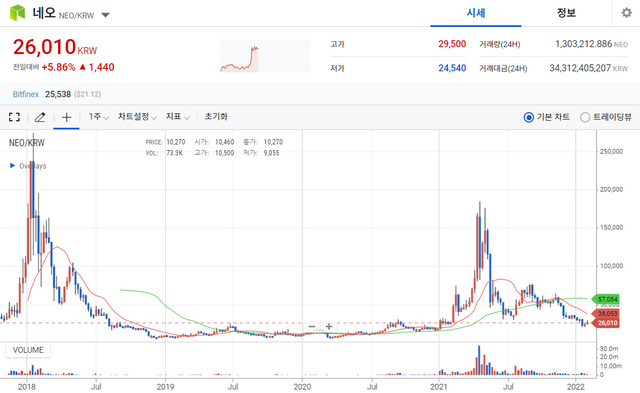Select the pencil drawing tool
The width and height of the screenshot is (640, 393).
[x=40, y=118]
